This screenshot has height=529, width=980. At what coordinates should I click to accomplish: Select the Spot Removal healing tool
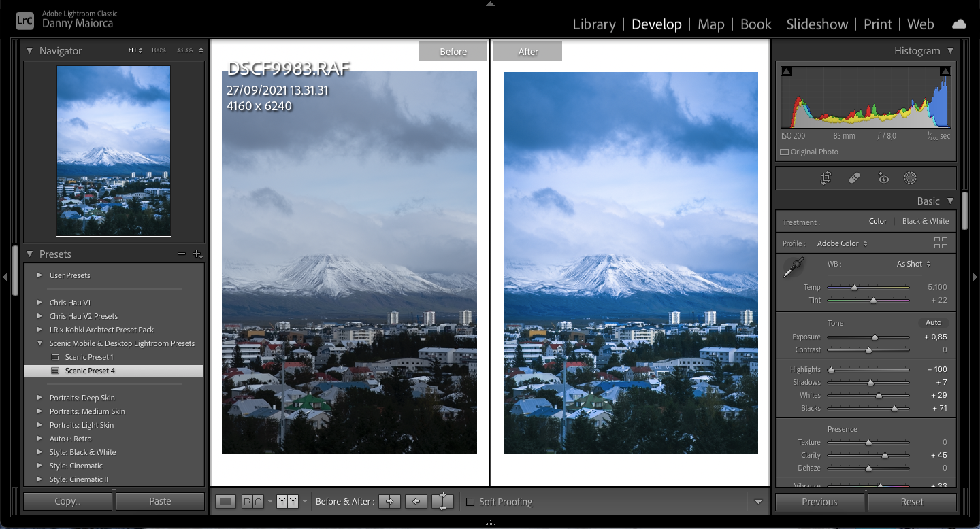[x=855, y=178]
